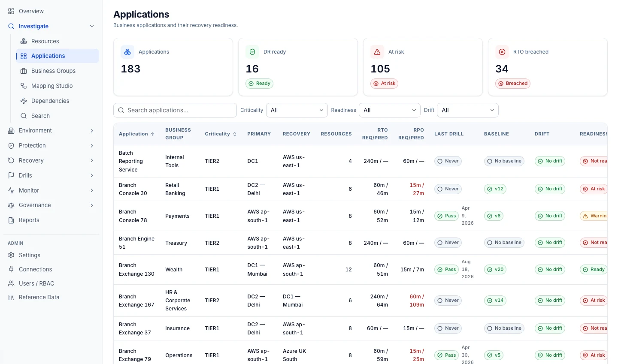The width and height of the screenshot is (618, 364).
Task: Click the Monitor pulse icon
Action: coord(11,190)
